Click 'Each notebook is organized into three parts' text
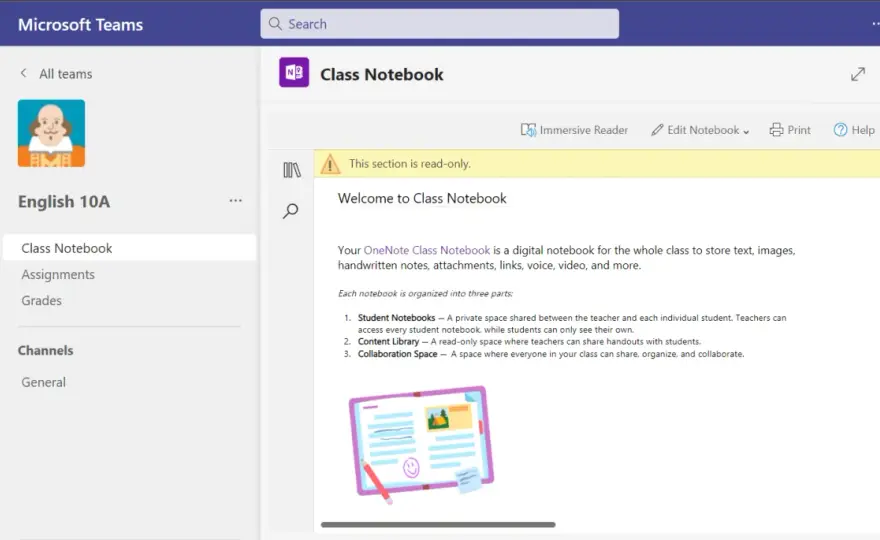880x540 pixels. (x=425, y=294)
